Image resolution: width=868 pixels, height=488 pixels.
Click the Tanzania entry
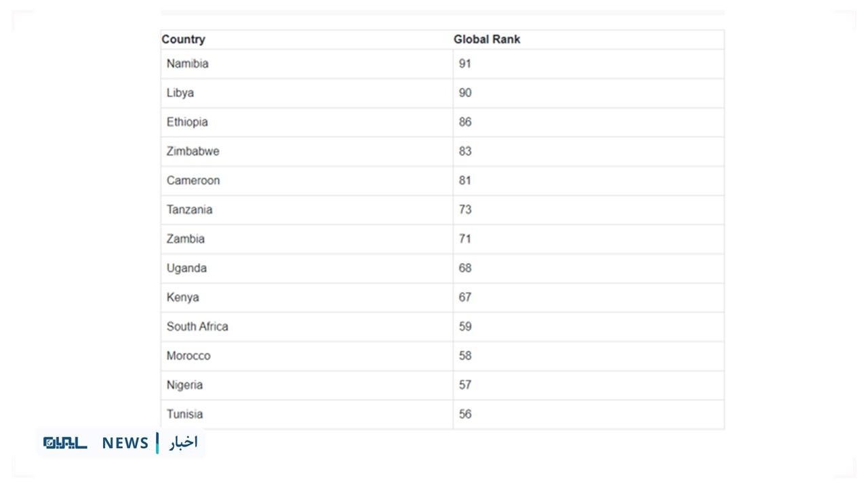pyautogui.click(x=189, y=209)
